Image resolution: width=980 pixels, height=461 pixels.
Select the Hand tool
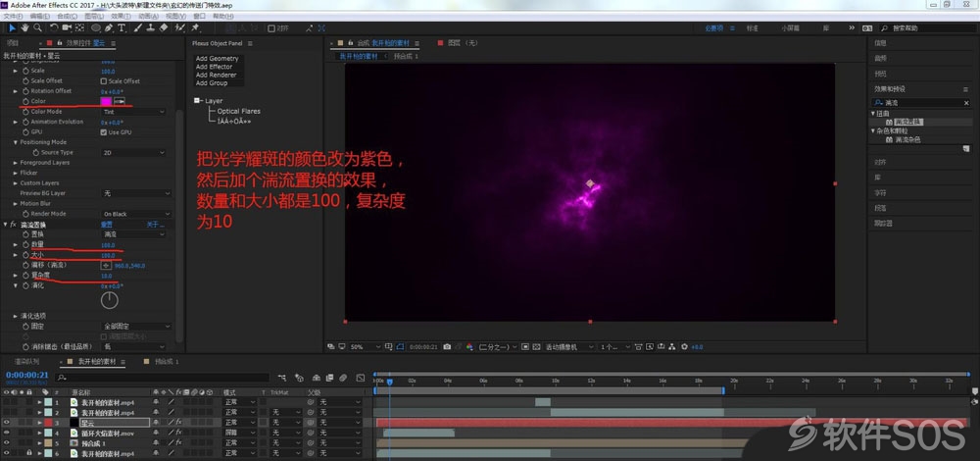pyautogui.click(x=25, y=28)
